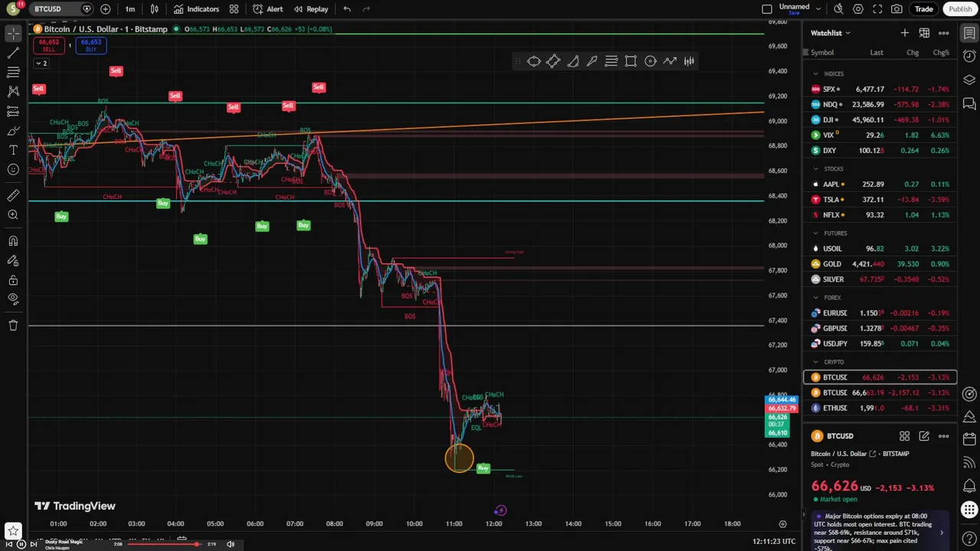Select the rectangle tool in floating toolbar

[631, 61]
